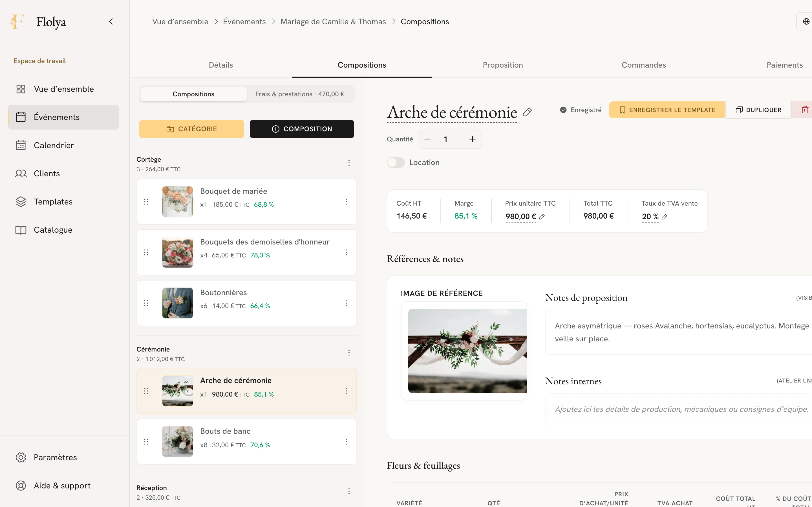The image size is (812, 507).
Task: Click the globe language icon
Action: pyautogui.click(x=806, y=22)
